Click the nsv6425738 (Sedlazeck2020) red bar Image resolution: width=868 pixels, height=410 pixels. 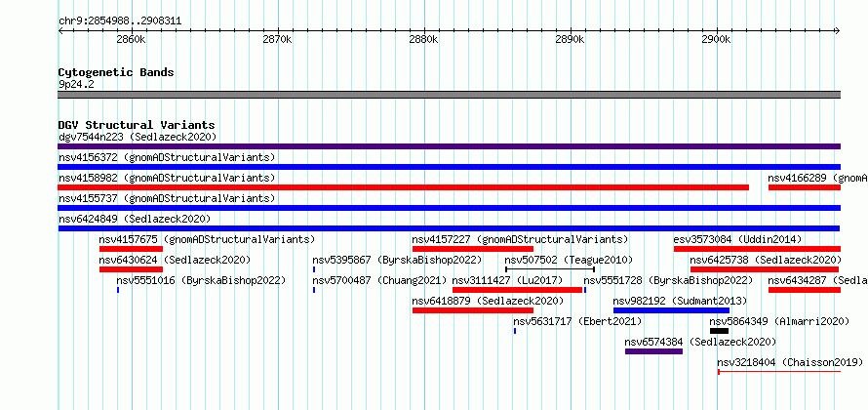766,269
